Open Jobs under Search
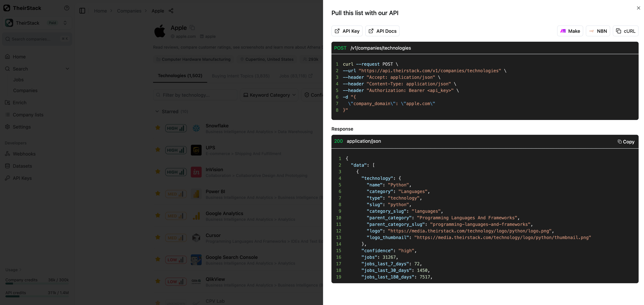644x305 pixels. coord(18,80)
